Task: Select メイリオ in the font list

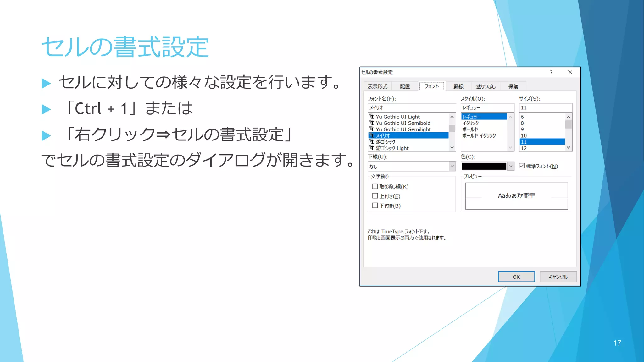Action: [408, 135]
